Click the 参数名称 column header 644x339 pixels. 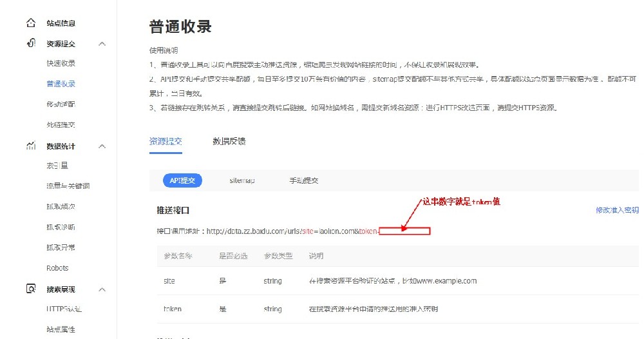[x=178, y=256]
